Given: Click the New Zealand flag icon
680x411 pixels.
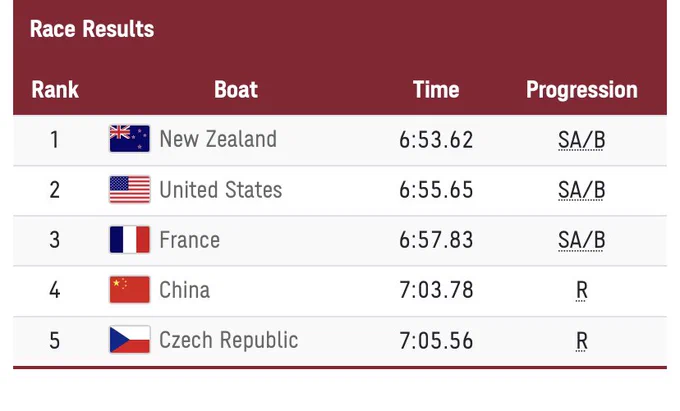Looking at the screenshot, I should (130, 139).
